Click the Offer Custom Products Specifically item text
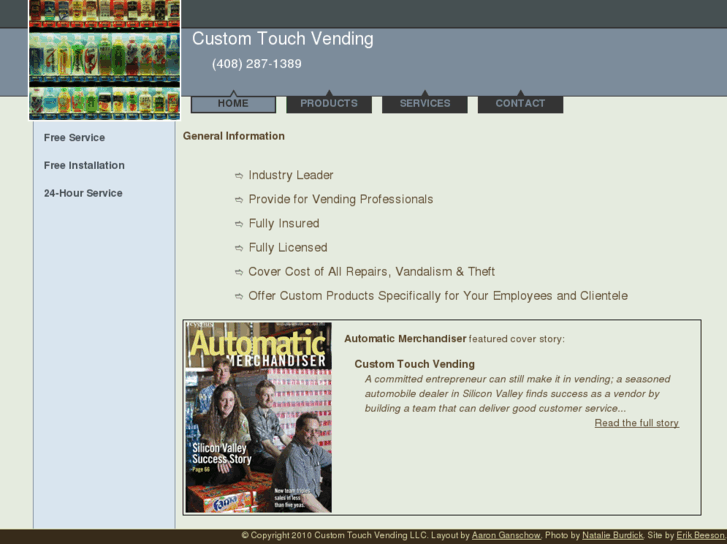 pyautogui.click(x=438, y=296)
